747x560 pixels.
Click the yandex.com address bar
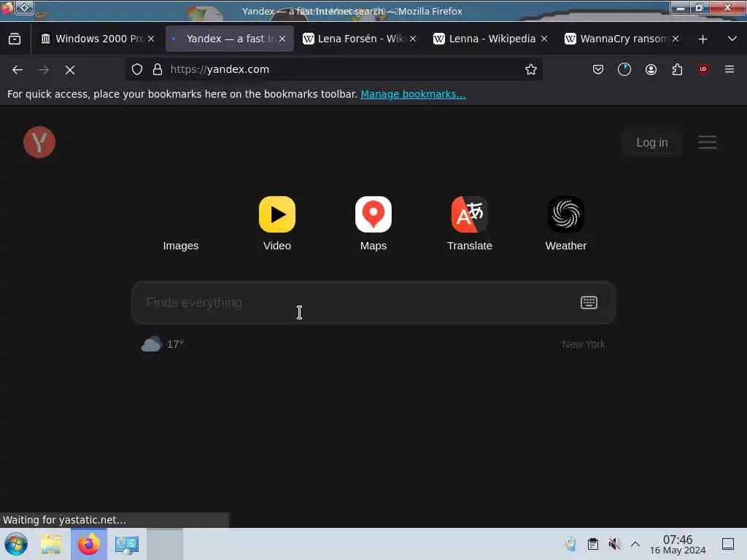pyautogui.click(x=333, y=69)
